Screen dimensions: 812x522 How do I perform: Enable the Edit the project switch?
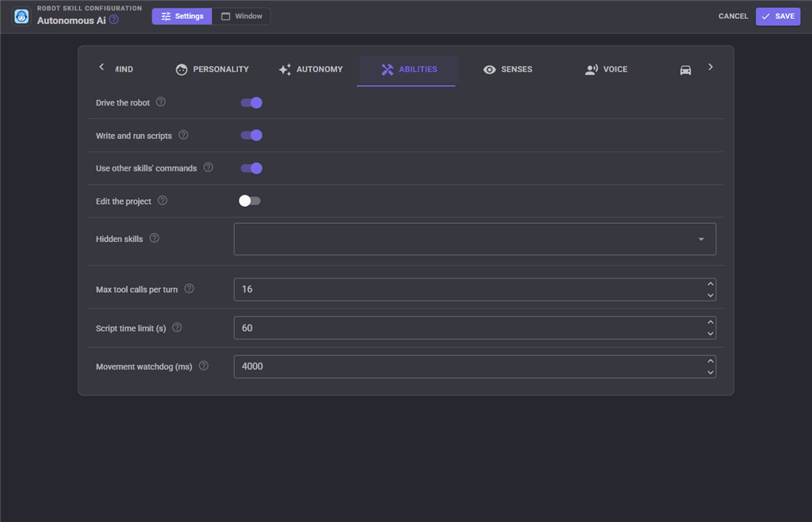coord(250,201)
